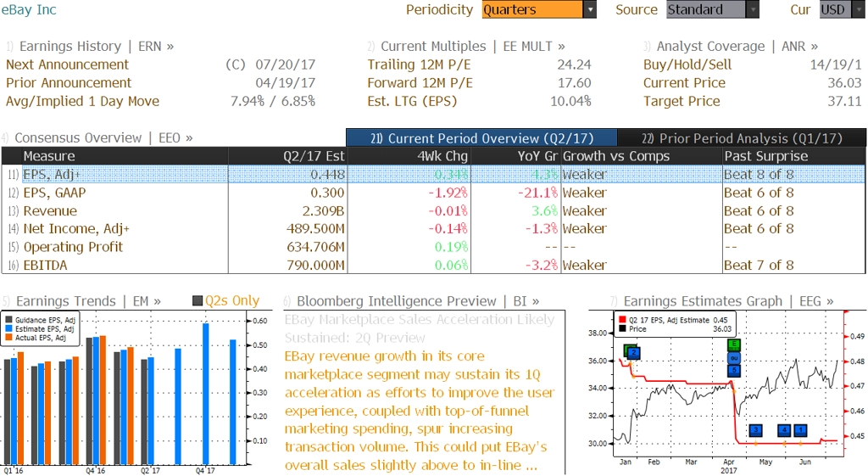This screenshot has height=476, width=868.
Task: Click the blue event marker numbered 5
Action: 733,370
